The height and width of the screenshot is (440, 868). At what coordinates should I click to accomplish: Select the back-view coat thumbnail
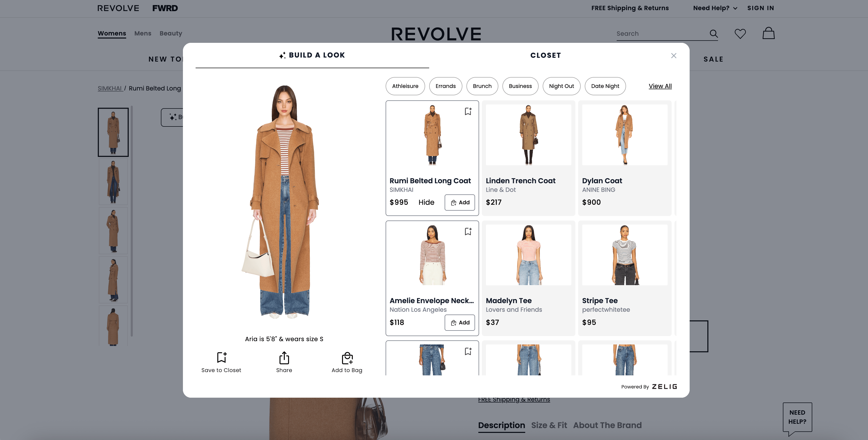113,326
